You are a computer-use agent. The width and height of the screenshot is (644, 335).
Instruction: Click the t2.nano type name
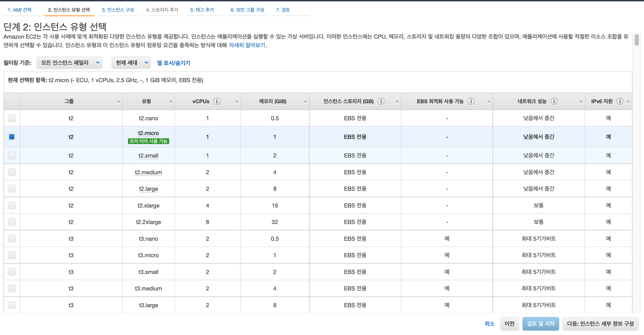[x=148, y=118]
